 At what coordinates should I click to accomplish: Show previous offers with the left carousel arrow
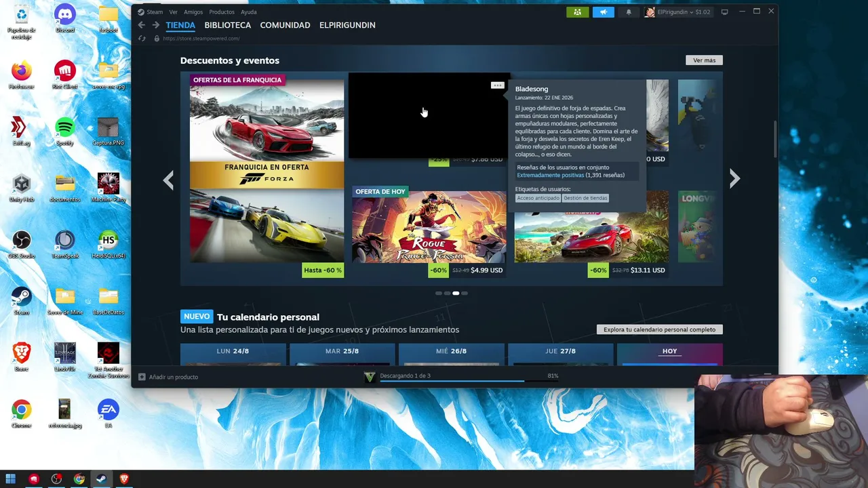(168, 180)
